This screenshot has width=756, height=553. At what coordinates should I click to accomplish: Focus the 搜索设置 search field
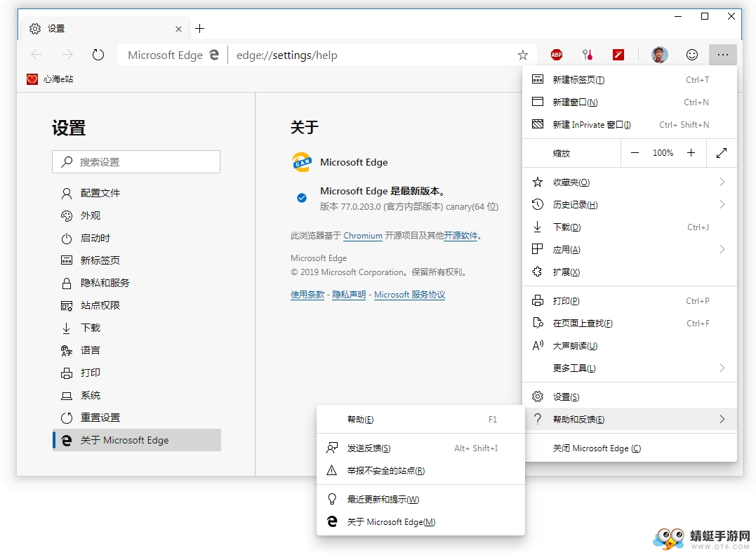(x=136, y=162)
